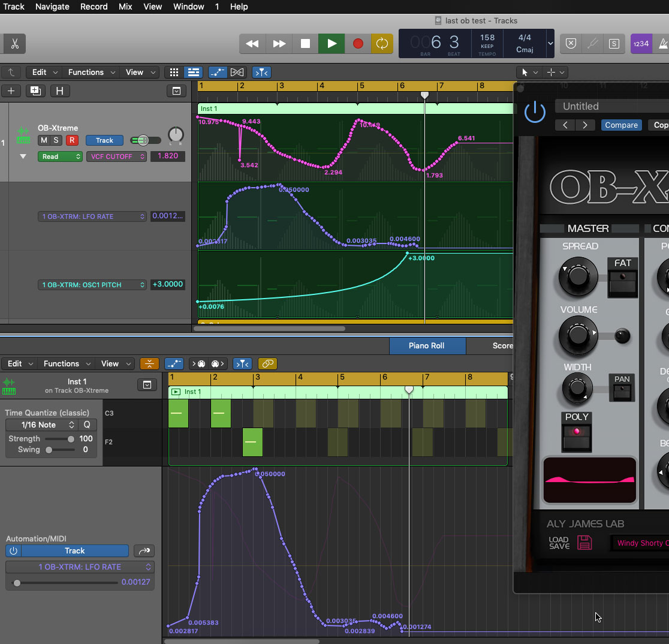The image size is (669, 644).
Task: Click the plugin previous preset arrow
Action: pos(565,125)
